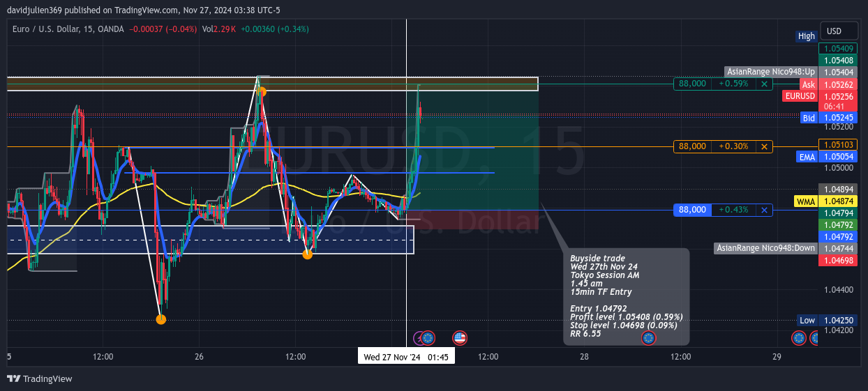Click the Ask price tag

(808, 84)
